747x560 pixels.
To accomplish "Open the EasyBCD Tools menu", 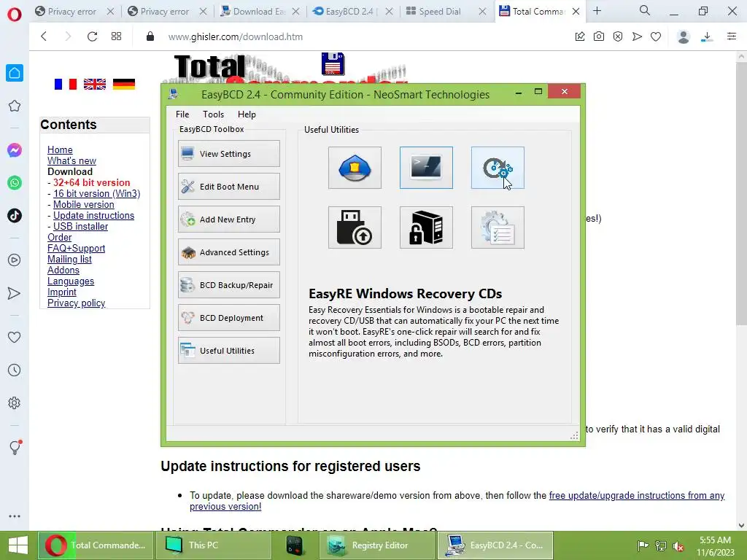I will [x=213, y=114].
